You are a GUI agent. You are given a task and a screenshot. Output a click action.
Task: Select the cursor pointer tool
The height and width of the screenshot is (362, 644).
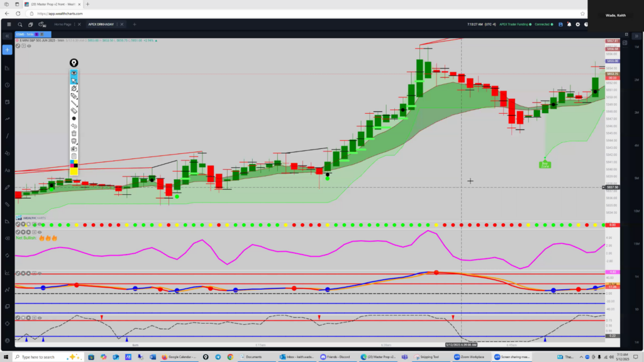tap(74, 80)
